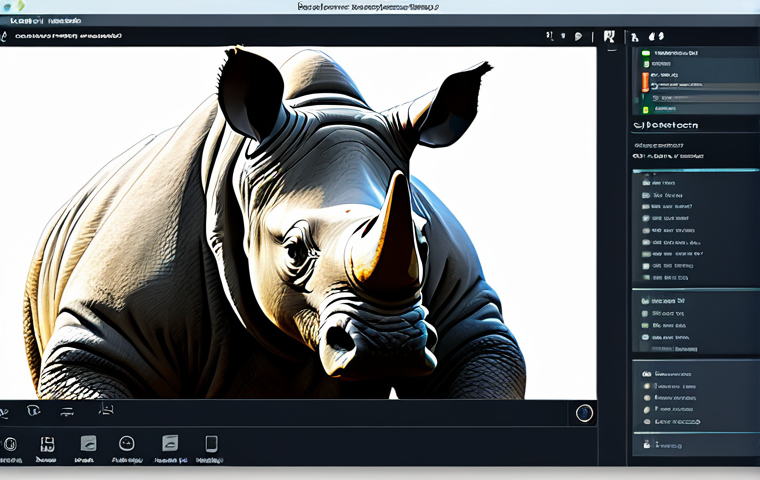Open the gray page tool in bottom toolbar
The width and height of the screenshot is (760, 480).
(x=170, y=443)
